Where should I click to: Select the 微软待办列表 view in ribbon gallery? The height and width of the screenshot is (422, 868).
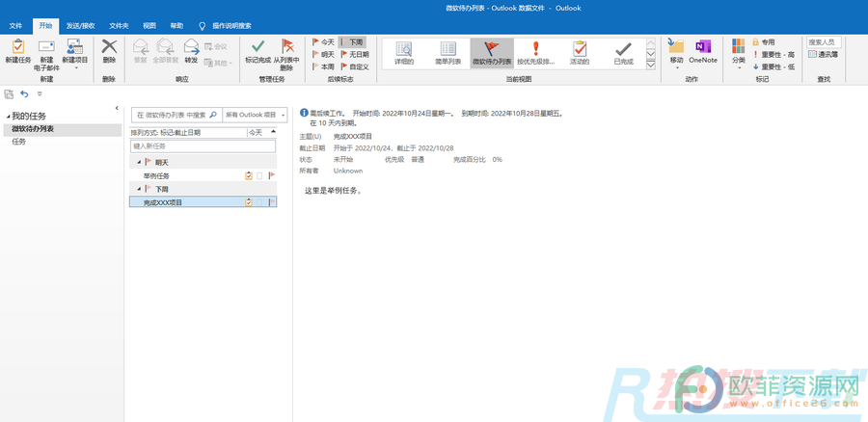pos(492,53)
